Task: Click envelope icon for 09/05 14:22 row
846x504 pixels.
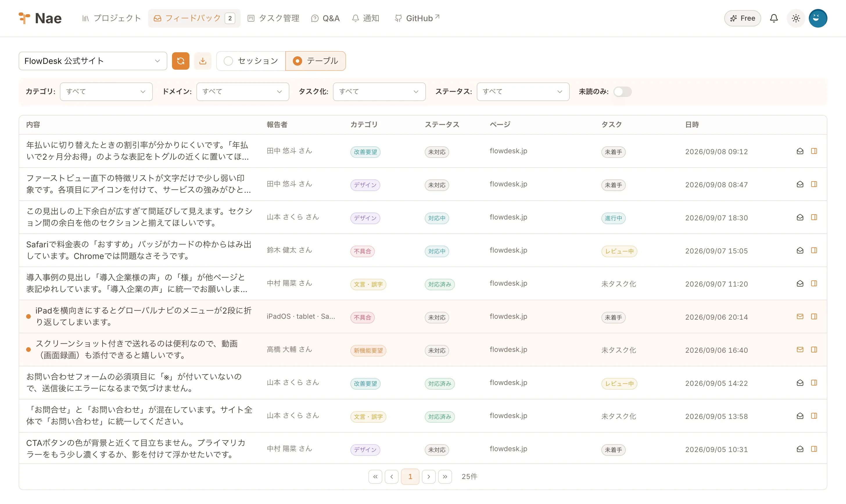Action: pyautogui.click(x=800, y=383)
